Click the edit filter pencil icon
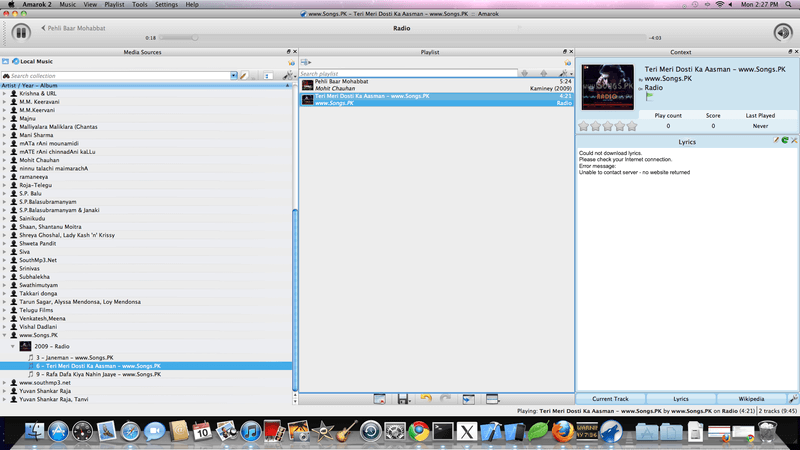Viewport: 800px width, 450px height. click(x=244, y=76)
